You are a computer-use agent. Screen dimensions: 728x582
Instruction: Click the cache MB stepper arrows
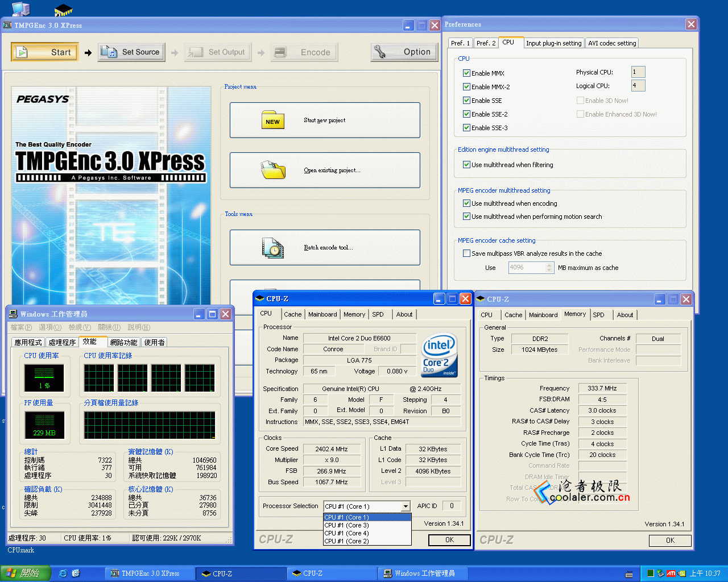[x=549, y=267]
